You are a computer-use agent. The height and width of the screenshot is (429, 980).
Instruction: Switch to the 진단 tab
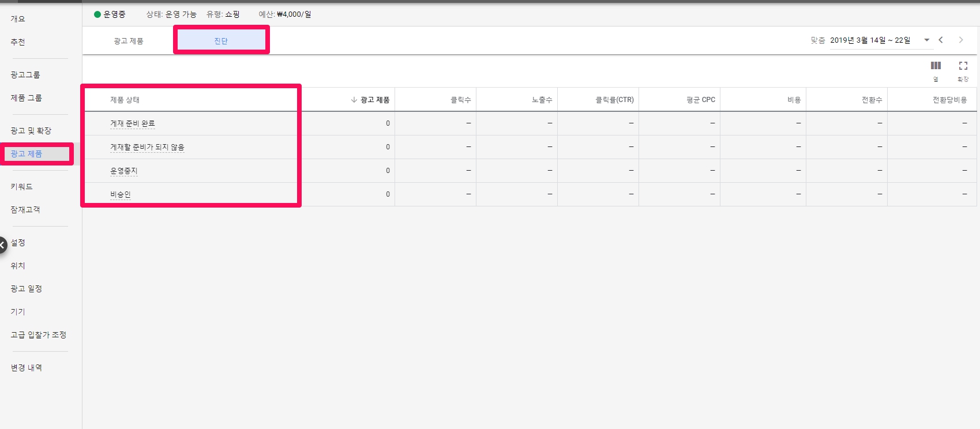pos(221,41)
